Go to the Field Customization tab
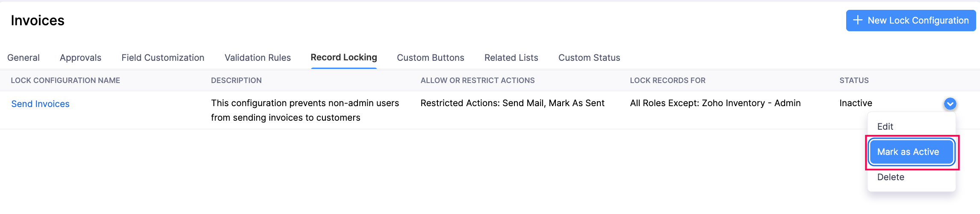This screenshot has height=214, width=980. point(163,58)
